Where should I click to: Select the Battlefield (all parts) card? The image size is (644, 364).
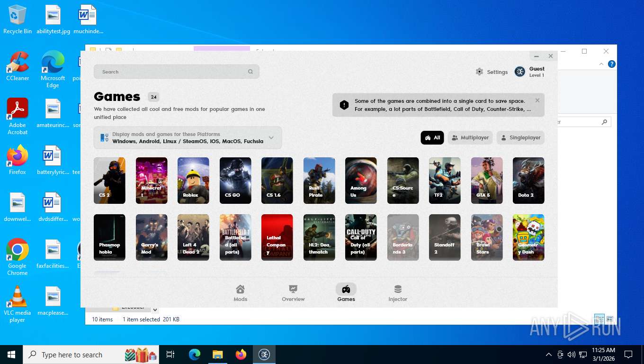pos(235,237)
